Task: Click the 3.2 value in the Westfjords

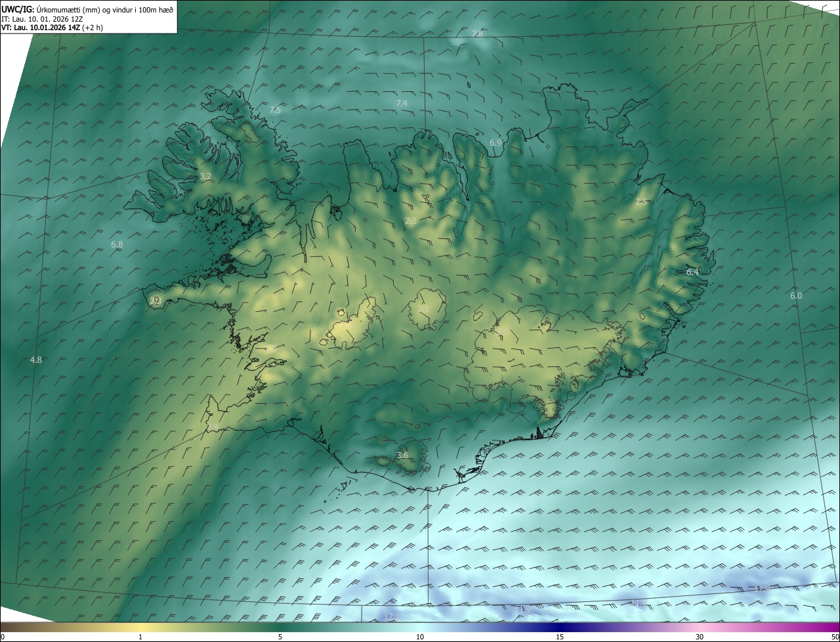Action: coord(205,177)
